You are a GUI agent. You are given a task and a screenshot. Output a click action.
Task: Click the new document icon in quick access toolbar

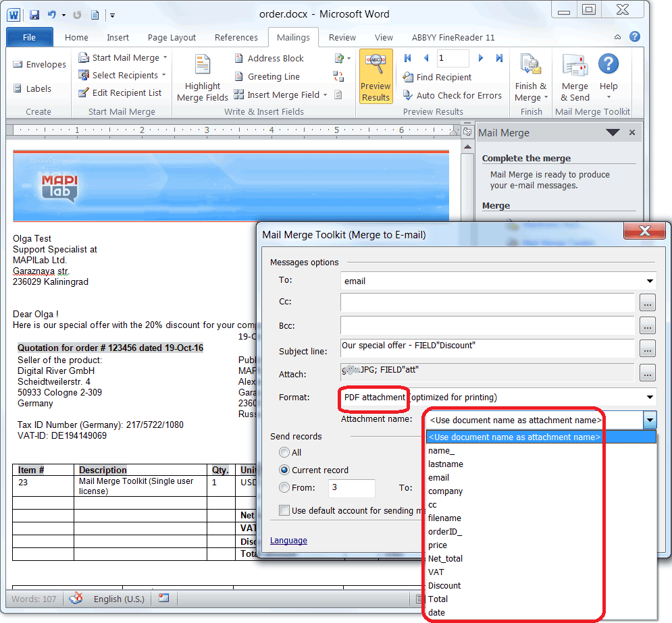[95, 15]
